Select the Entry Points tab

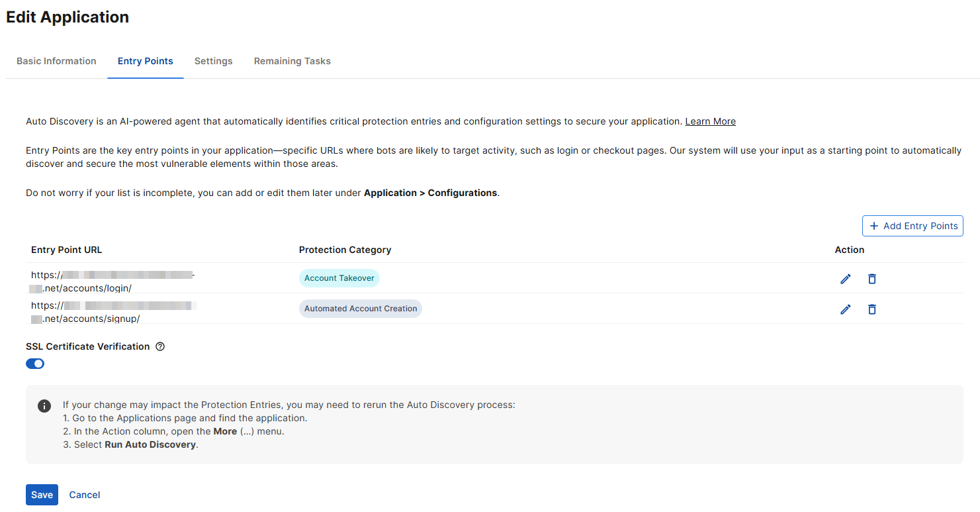pos(145,61)
